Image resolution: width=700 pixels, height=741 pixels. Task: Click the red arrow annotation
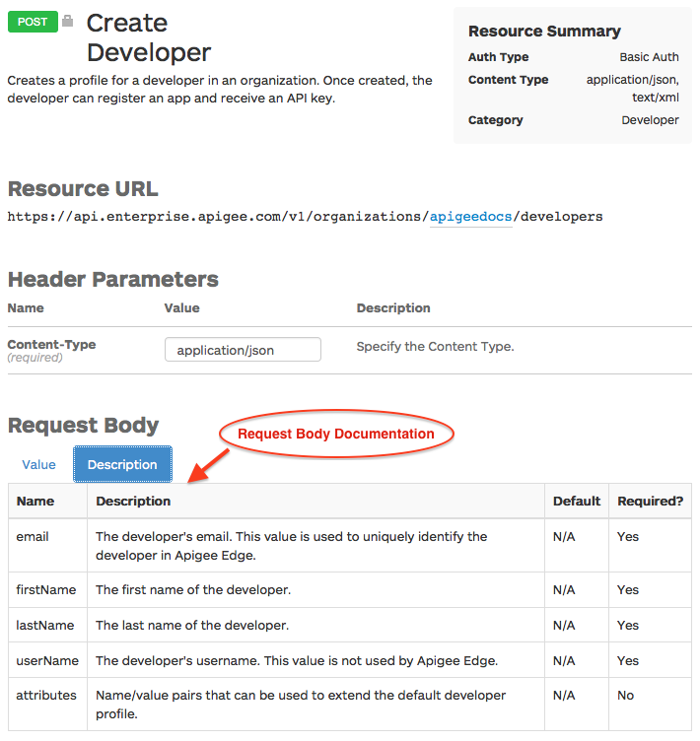click(x=208, y=465)
